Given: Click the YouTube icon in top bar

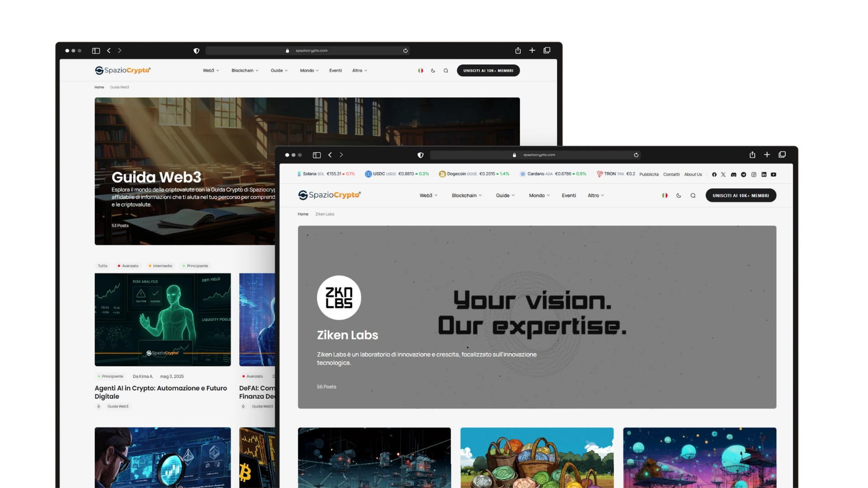Looking at the screenshot, I should pos(774,174).
